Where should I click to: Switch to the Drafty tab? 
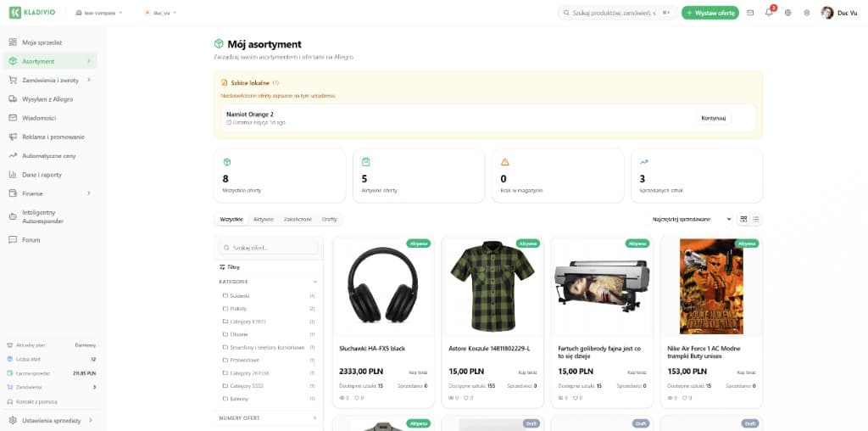tap(329, 219)
